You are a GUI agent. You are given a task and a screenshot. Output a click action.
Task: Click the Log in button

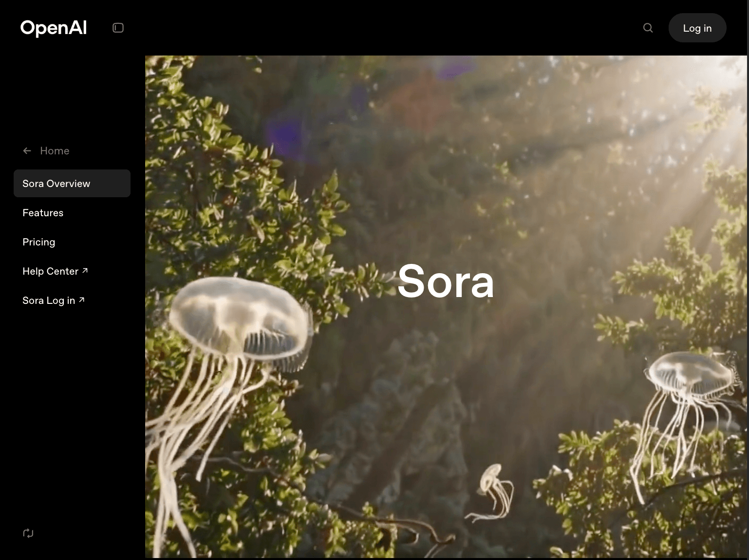tap(697, 28)
